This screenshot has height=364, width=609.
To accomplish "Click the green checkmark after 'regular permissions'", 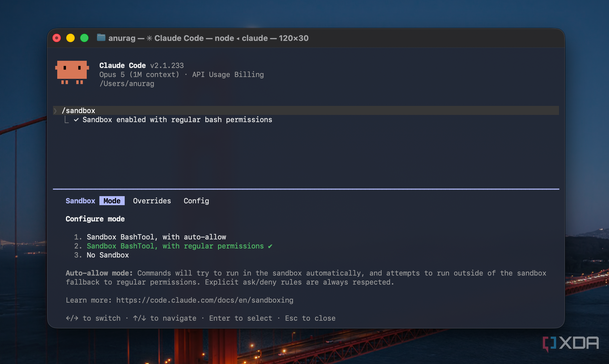I will click(270, 246).
